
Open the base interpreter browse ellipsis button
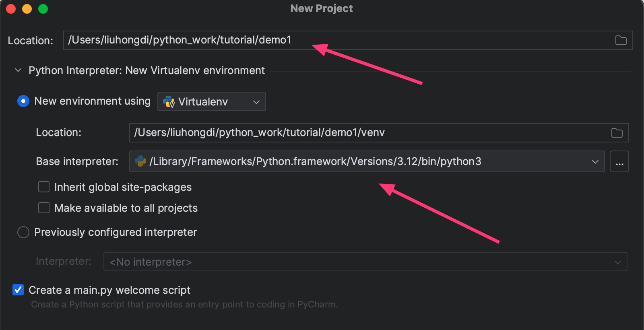pyautogui.click(x=619, y=161)
